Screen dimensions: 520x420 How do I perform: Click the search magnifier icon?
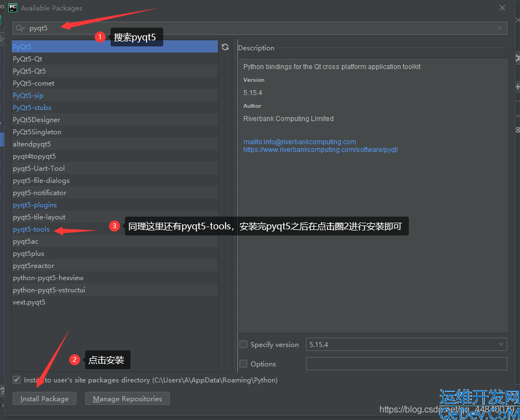[x=20, y=28]
